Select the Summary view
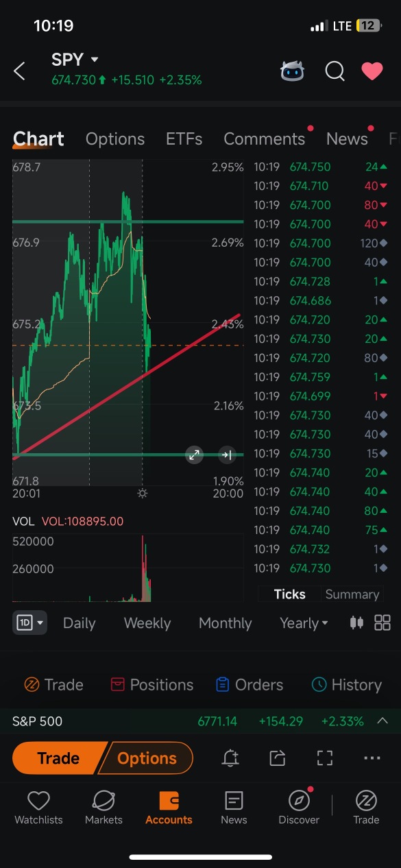401x868 pixels. pos(352,594)
